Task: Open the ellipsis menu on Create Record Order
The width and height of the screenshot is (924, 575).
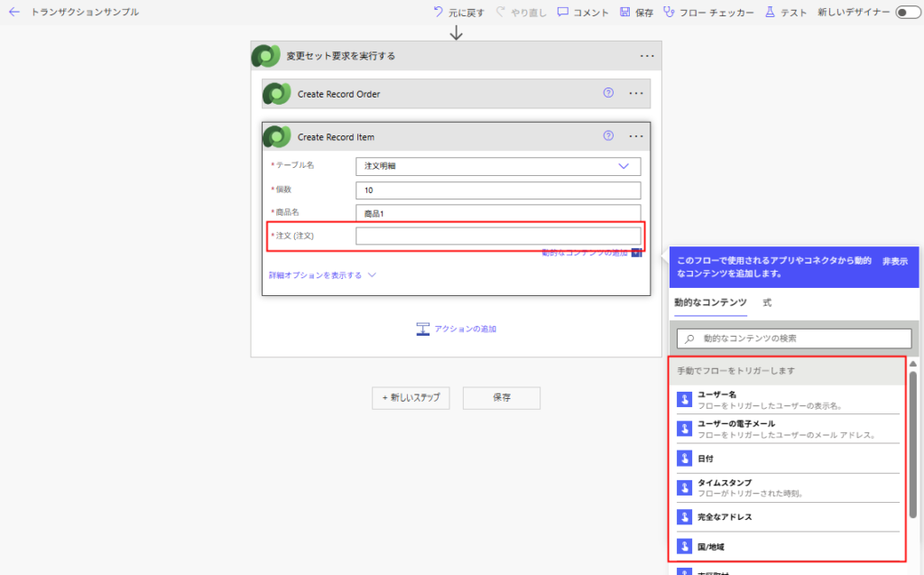Action: coord(635,93)
